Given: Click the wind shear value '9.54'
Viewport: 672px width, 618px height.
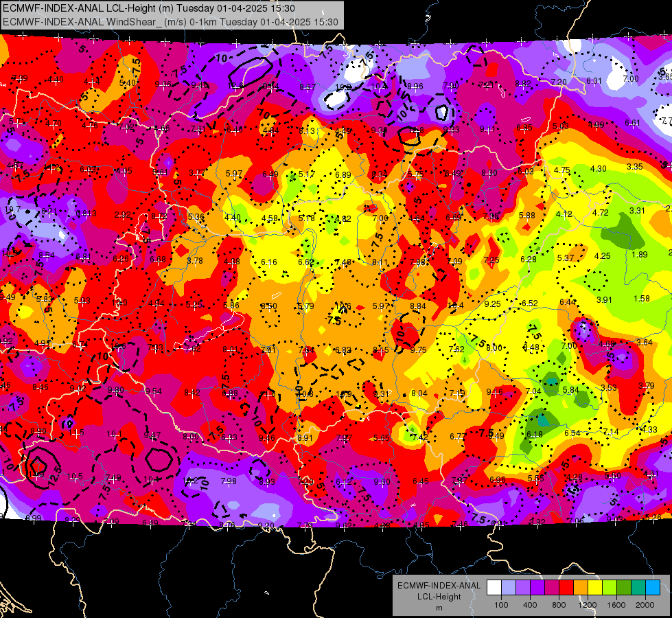Looking at the screenshot, I should (x=154, y=391).
